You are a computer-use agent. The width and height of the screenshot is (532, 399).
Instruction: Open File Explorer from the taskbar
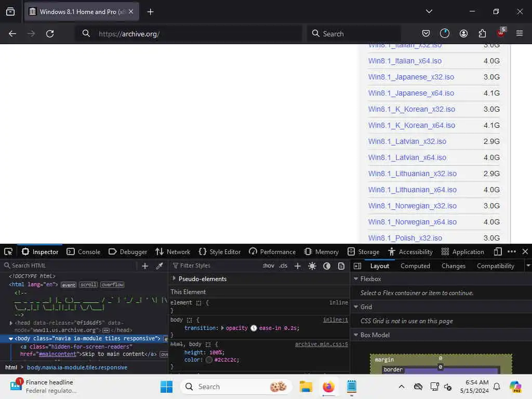coord(305,387)
